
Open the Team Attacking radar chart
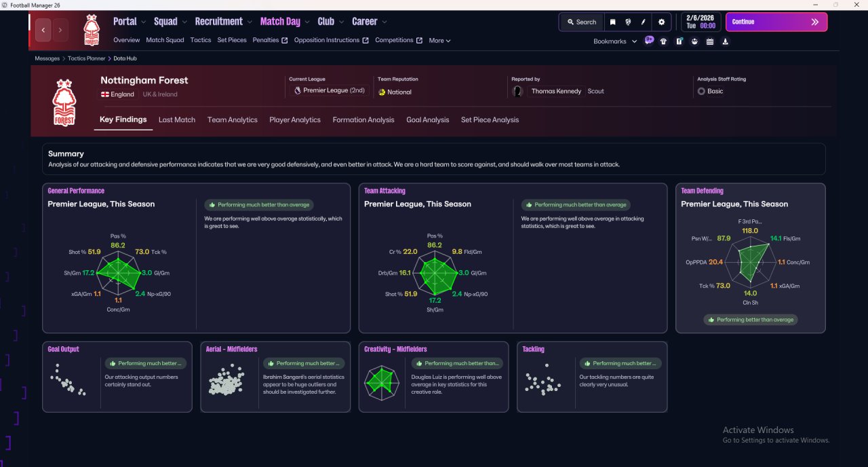coord(435,273)
